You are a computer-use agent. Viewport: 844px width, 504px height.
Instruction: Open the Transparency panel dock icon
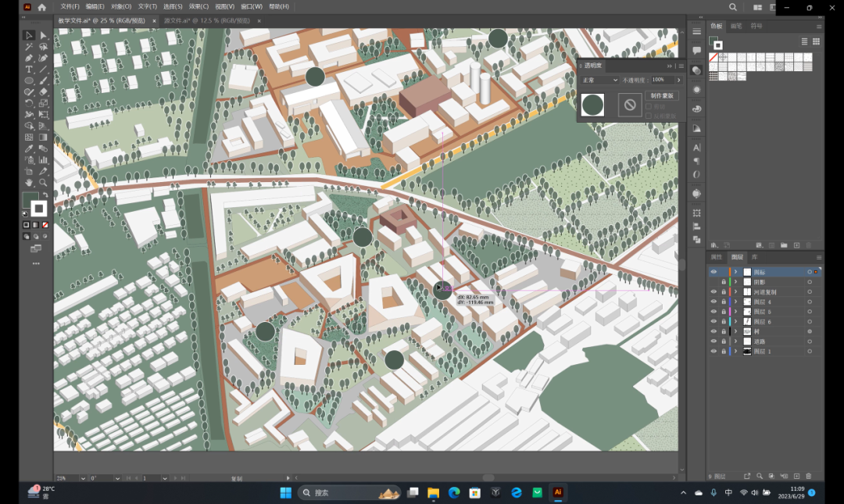[x=696, y=70]
